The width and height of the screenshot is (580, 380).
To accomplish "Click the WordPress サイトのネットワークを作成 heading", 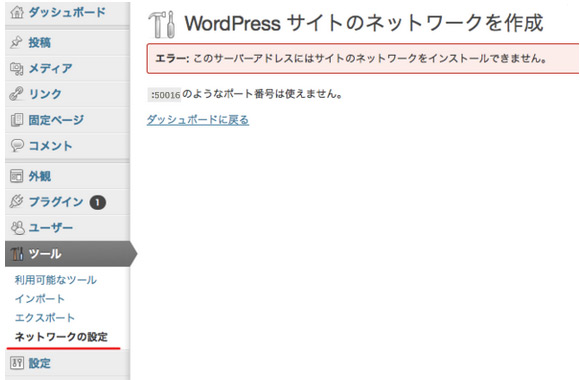I will (x=364, y=23).
